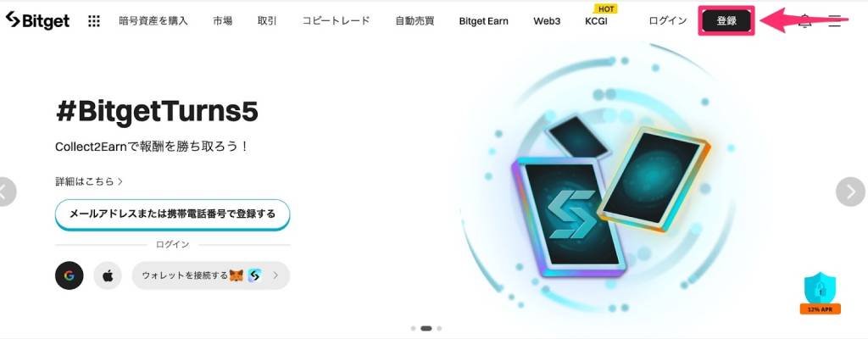
Task: Go to next banner slide arrow
Action: click(x=851, y=192)
